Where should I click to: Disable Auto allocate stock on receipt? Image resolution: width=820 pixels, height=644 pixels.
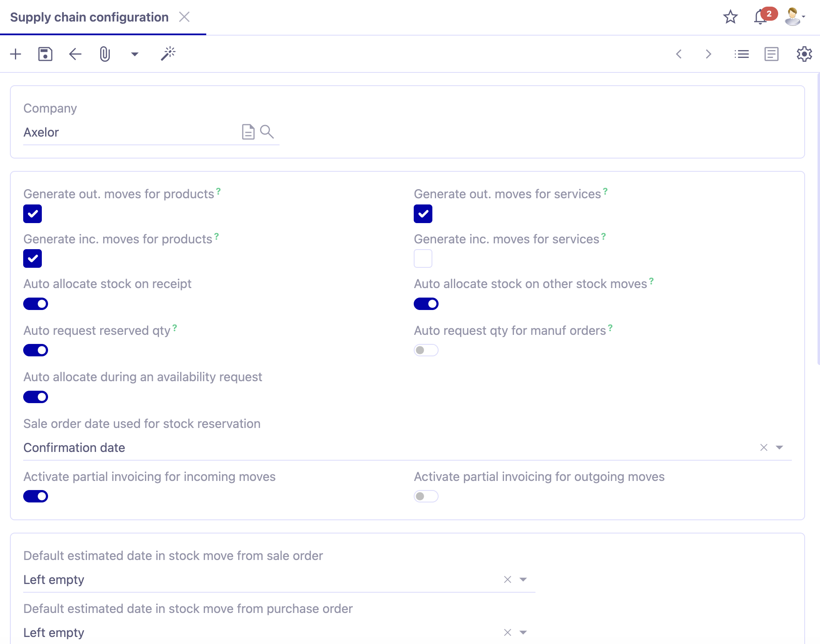pos(36,304)
